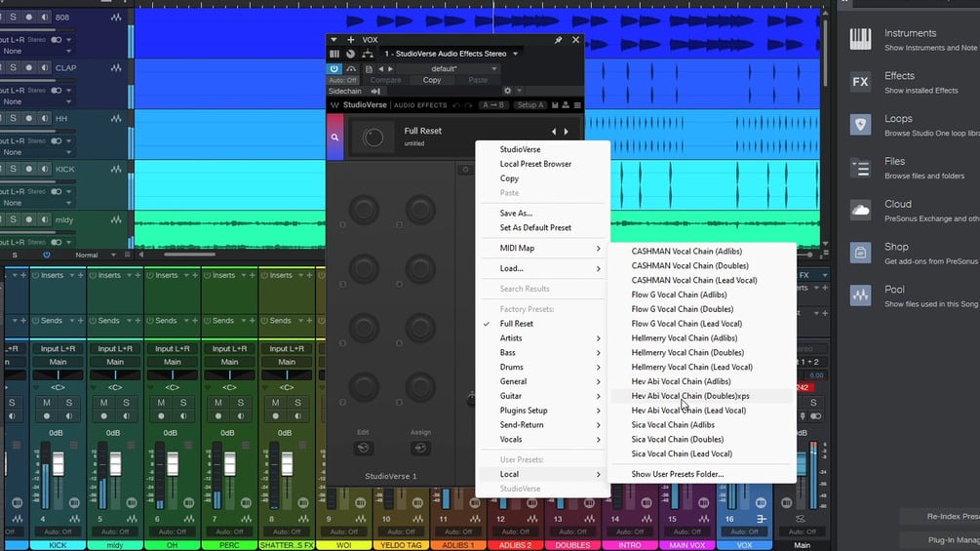
Task: Mute mixer channel 4
Action: (46, 403)
